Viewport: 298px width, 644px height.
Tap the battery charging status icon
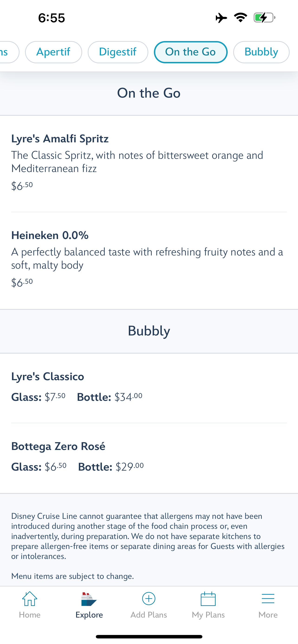265,18
